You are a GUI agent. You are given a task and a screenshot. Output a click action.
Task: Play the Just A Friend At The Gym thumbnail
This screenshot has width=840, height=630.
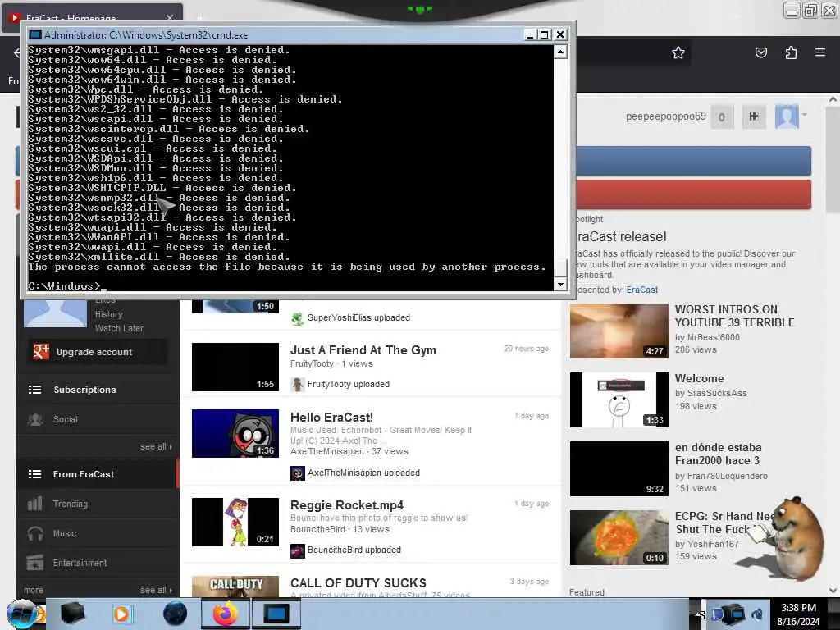[x=235, y=367]
